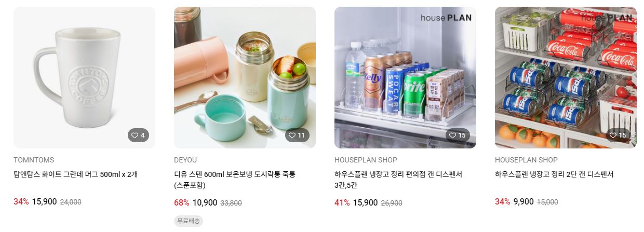Image resolution: width=644 pixels, height=232 pixels.
Task: Open the TomNToms white mug product image
Action: click(84, 77)
